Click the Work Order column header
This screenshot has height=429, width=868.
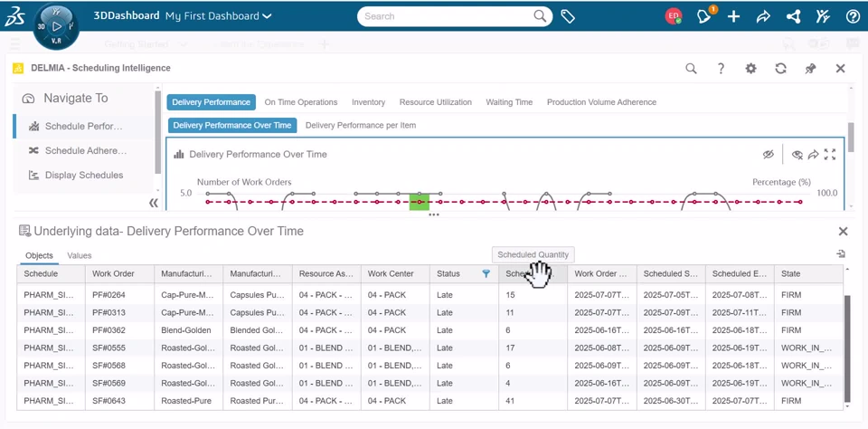[x=120, y=274]
